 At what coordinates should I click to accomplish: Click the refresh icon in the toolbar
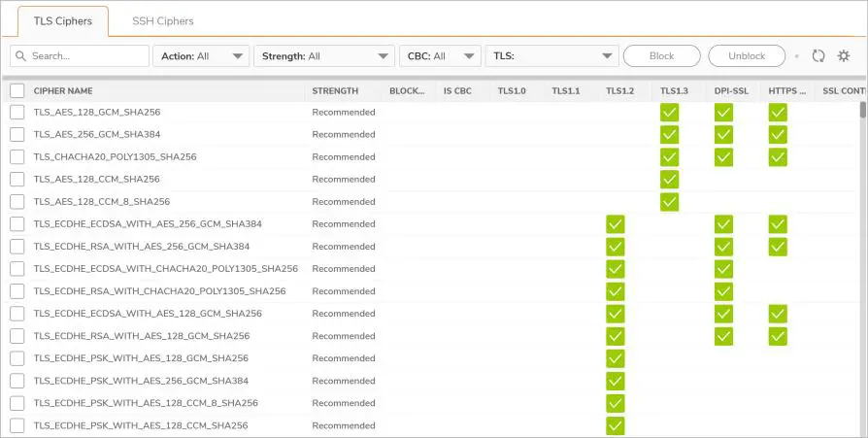click(818, 56)
